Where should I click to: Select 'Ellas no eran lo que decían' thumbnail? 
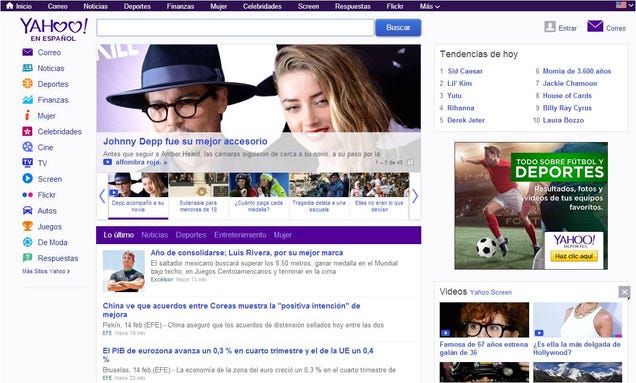pyautogui.click(x=379, y=196)
